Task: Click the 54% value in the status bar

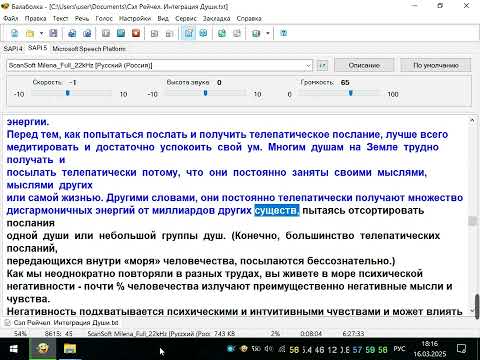Action: click(x=21, y=333)
